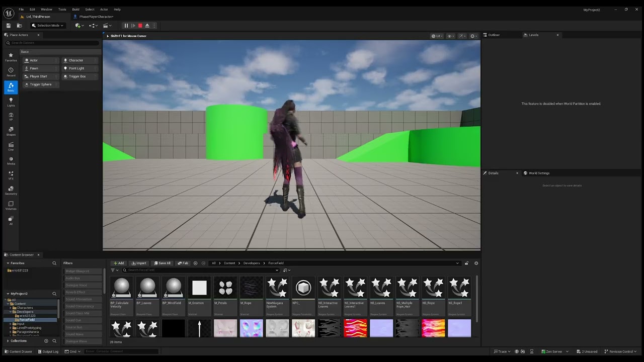Toggle the Source Bus filter

[83, 328]
